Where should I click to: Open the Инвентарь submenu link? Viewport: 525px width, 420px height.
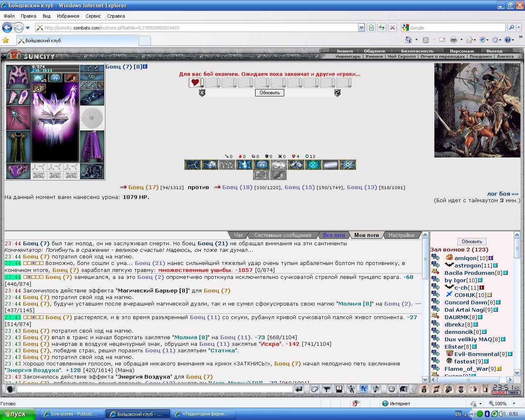pyautogui.click(x=348, y=56)
